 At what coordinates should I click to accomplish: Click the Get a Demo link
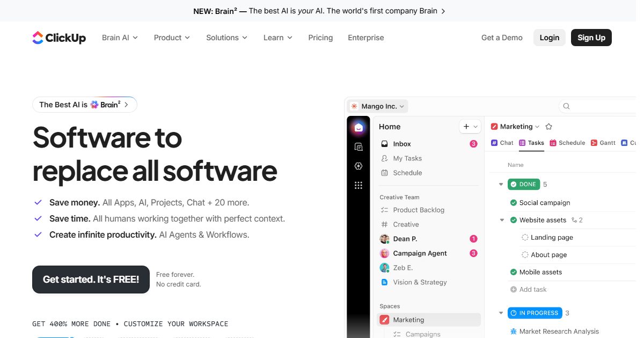[502, 38]
